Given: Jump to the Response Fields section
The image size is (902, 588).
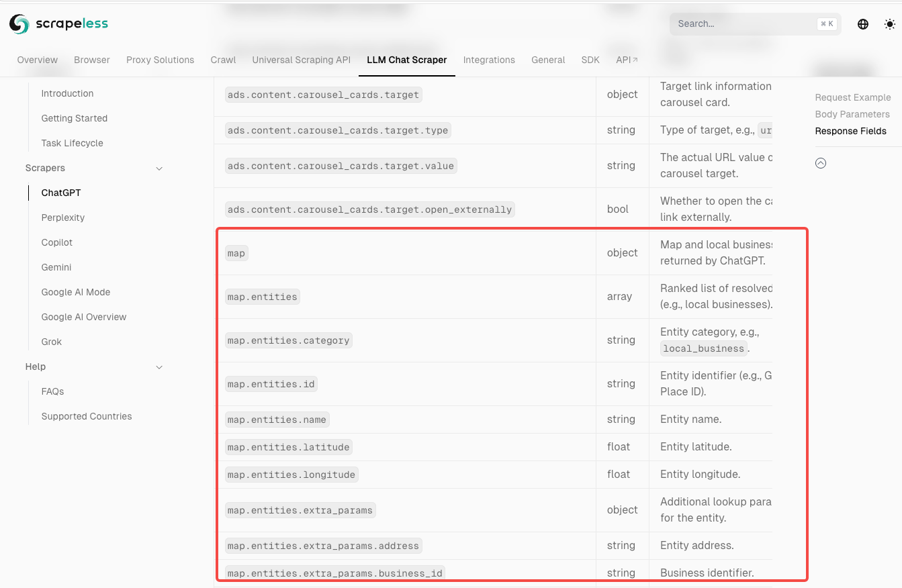Looking at the screenshot, I should tap(851, 131).
